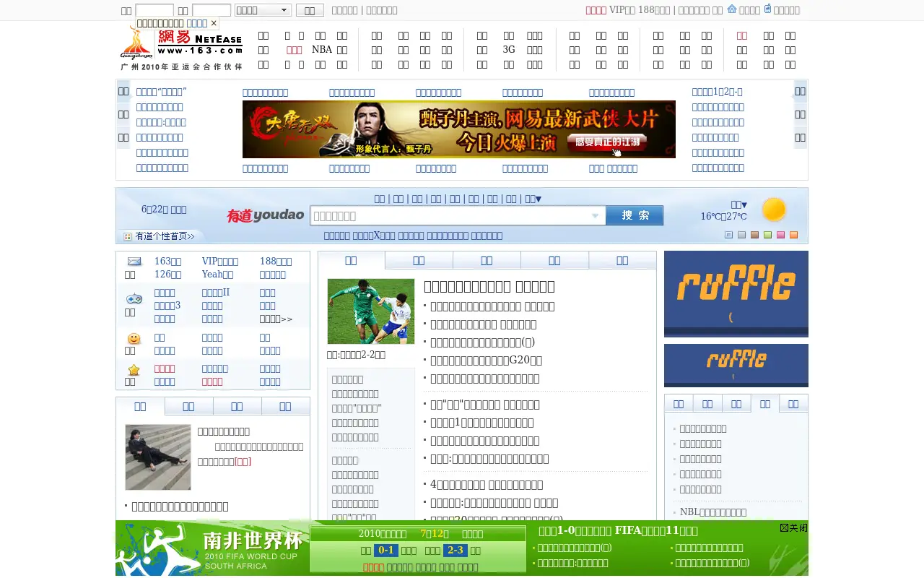Click the gold star icon
Viewport: 924px width, 578px height.
[134, 370]
